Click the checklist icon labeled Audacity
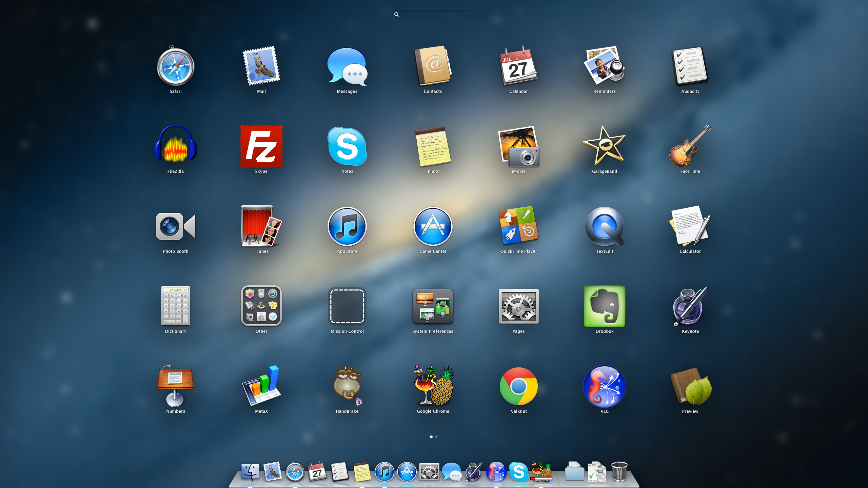 (x=690, y=66)
